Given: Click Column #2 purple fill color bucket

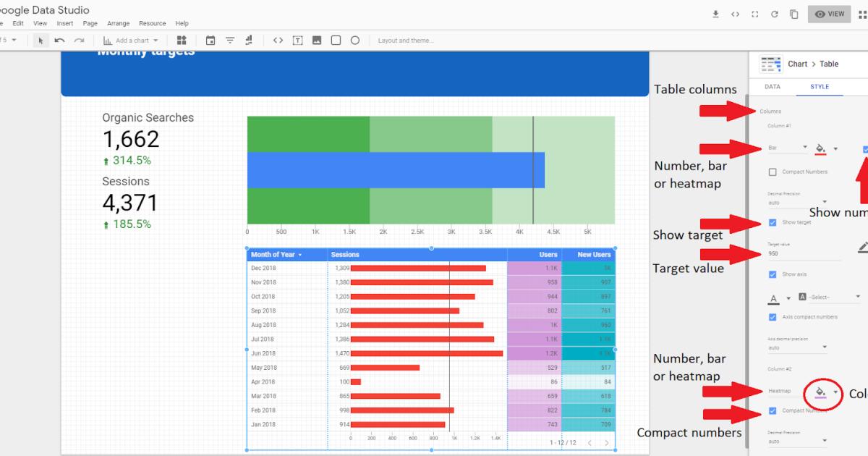Looking at the screenshot, I should [820, 392].
